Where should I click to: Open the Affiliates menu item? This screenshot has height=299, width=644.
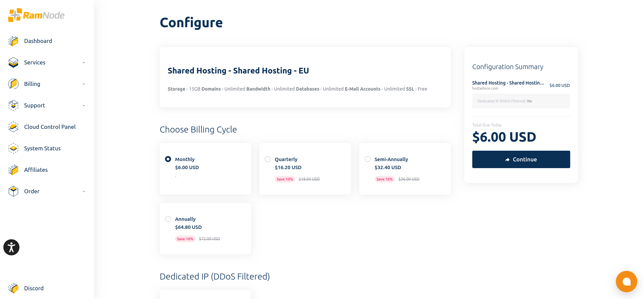(36, 170)
